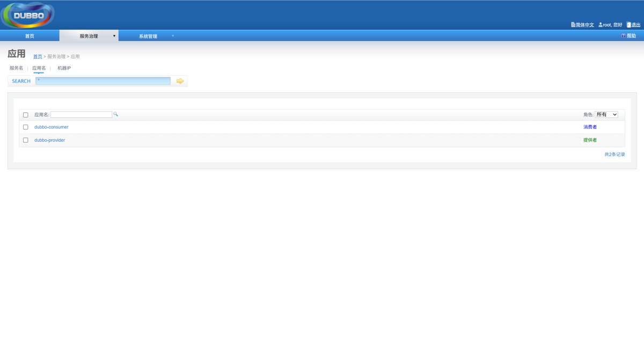644x339 pixels.
Task: Tick the select-all checkbox in header
Action: point(25,115)
